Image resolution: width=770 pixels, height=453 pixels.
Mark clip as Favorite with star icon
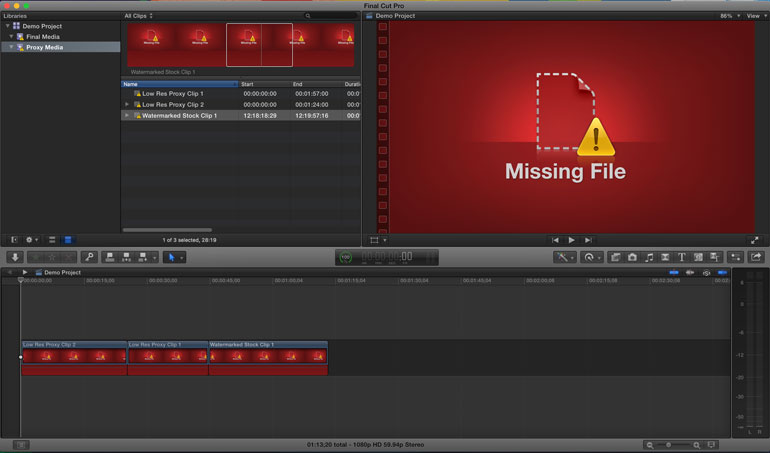[36, 257]
